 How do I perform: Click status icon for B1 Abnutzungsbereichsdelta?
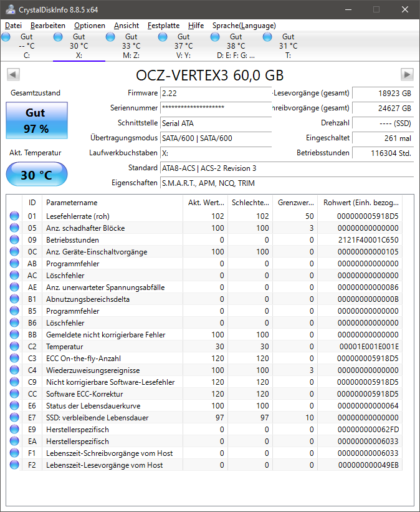tap(14, 299)
